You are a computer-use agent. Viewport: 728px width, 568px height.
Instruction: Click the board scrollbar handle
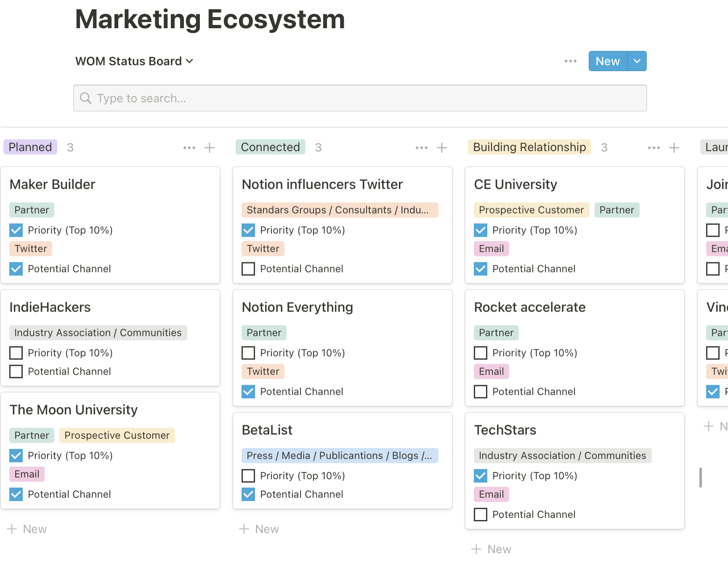click(x=701, y=477)
